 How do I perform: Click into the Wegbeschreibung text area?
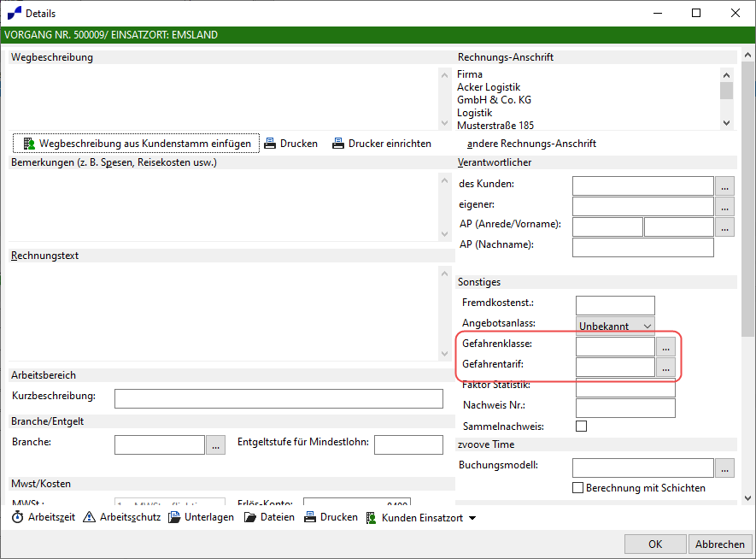pyautogui.click(x=223, y=97)
